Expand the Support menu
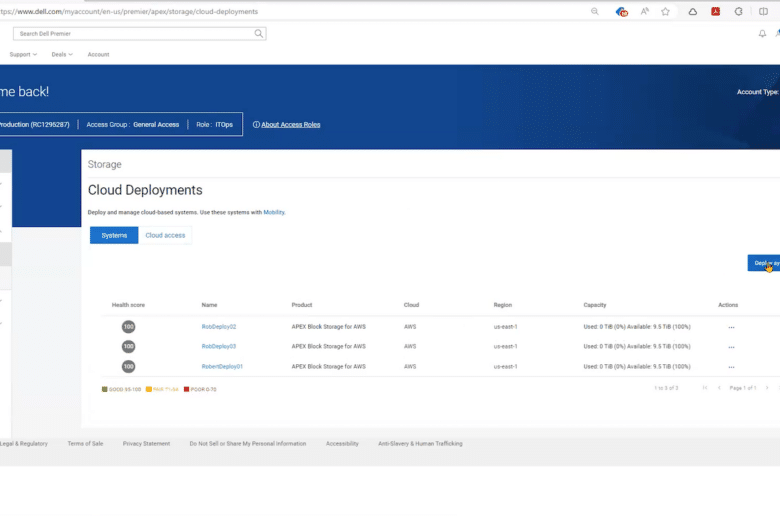The width and height of the screenshot is (780, 516). pos(23,54)
